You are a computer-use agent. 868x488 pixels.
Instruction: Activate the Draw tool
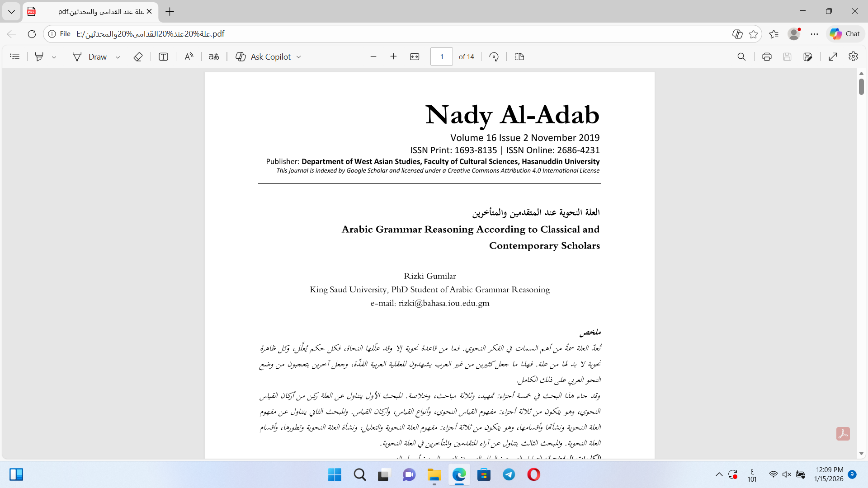pos(90,56)
